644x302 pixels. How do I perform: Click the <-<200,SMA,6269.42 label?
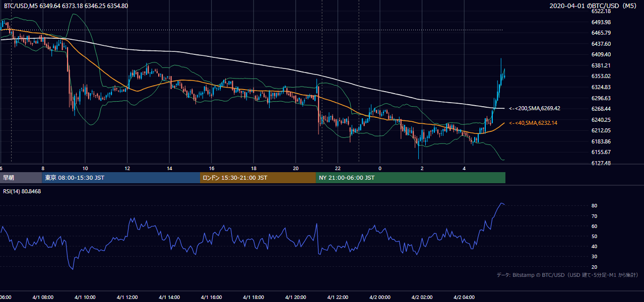[535, 108]
